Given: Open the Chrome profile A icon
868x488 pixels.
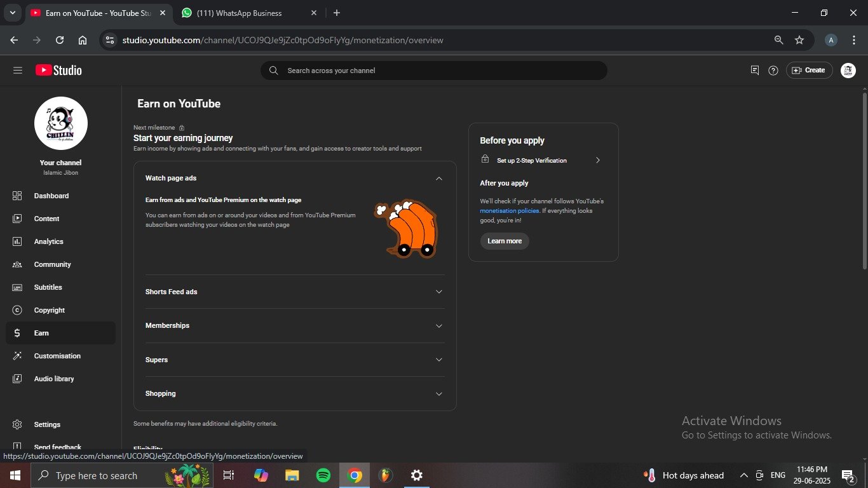Looking at the screenshot, I should click(831, 40).
